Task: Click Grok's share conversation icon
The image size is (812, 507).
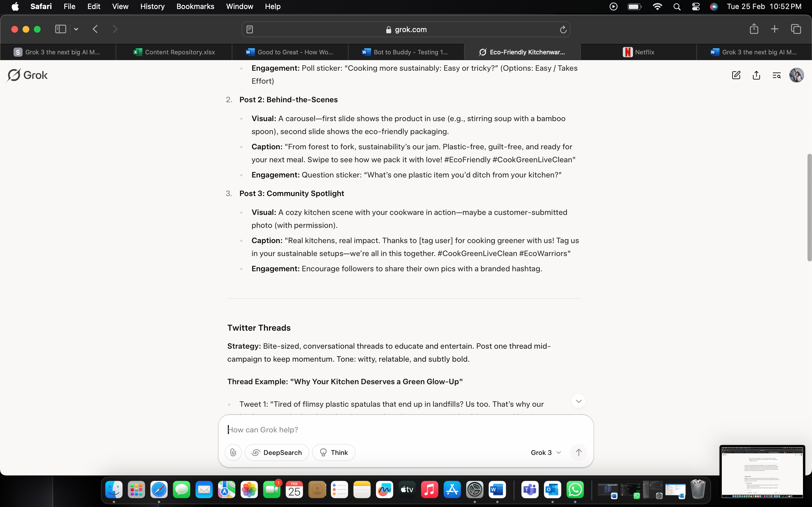Action: click(x=756, y=75)
